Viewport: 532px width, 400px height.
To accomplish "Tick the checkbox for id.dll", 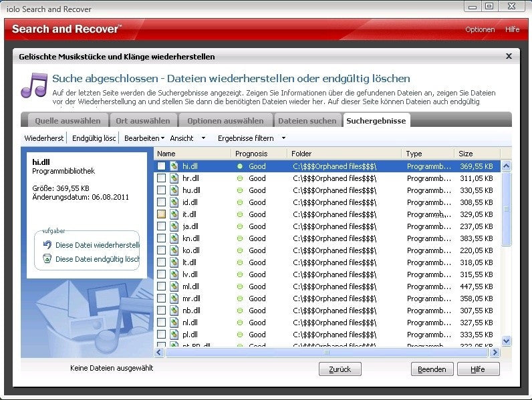I will click(x=162, y=202).
